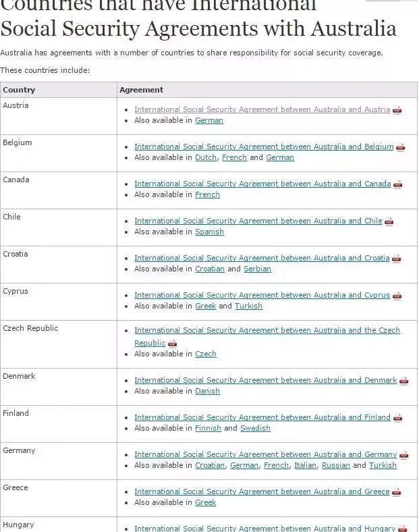Image resolution: width=419 pixels, height=532 pixels.
Task: Open the Swedish version for Finland
Action: tap(255, 428)
